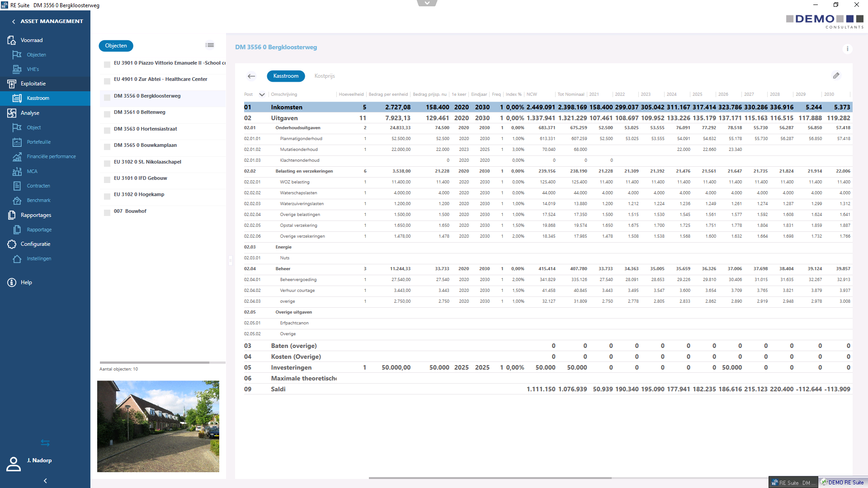Open MCA analysis from sidebar
The image size is (868, 488).
[32, 171]
